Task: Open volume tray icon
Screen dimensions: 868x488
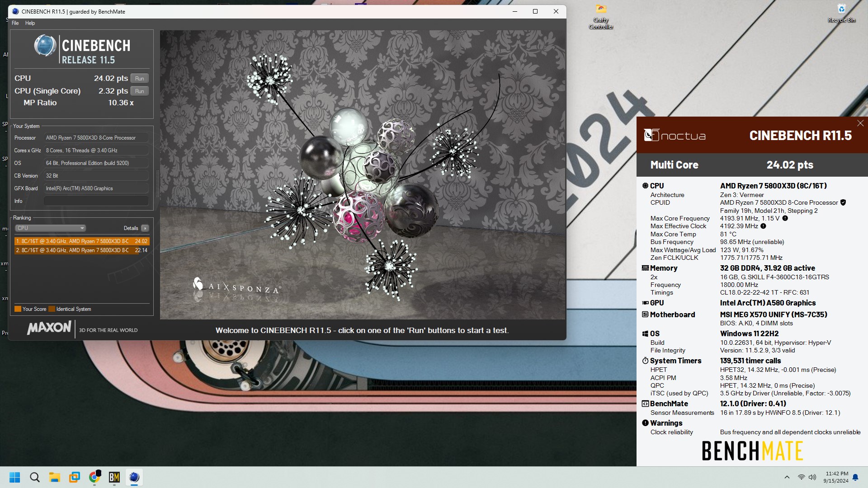Action: [x=812, y=477]
